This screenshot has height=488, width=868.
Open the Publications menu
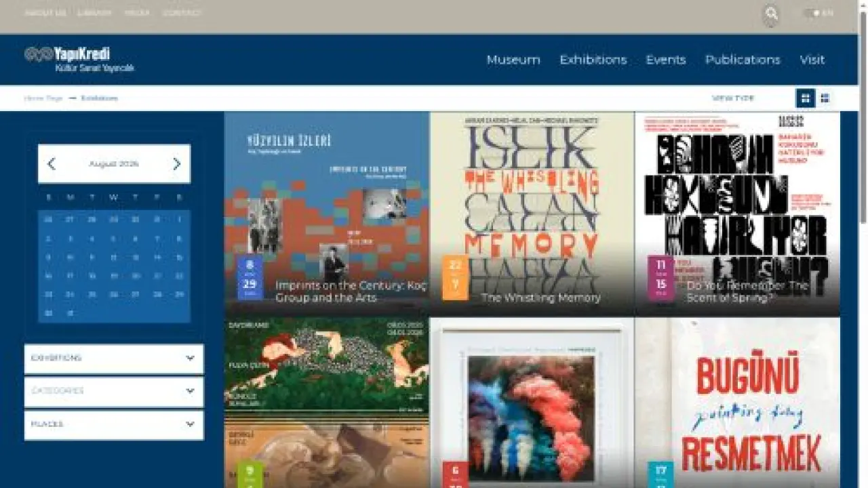pyautogui.click(x=743, y=60)
